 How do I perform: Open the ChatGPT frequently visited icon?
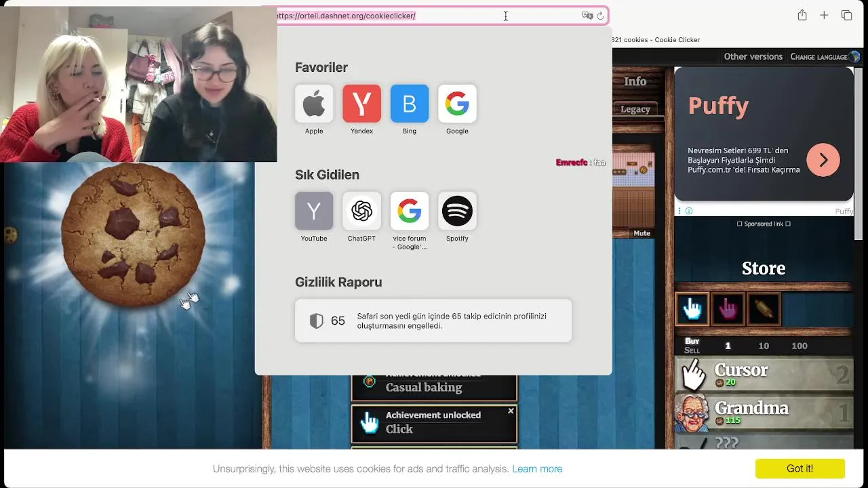point(361,211)
